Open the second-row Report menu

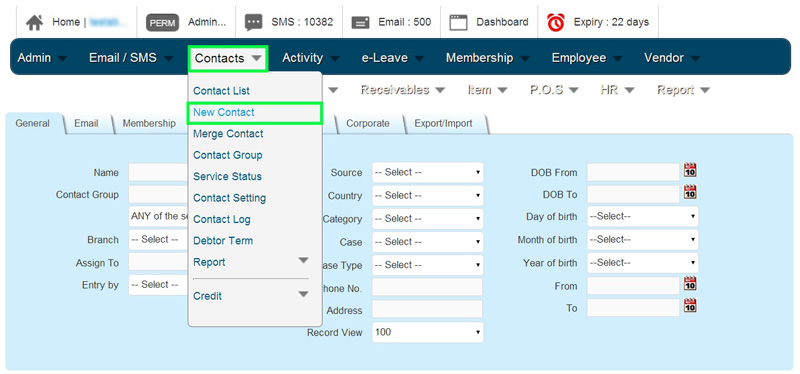tap(684, 90)
